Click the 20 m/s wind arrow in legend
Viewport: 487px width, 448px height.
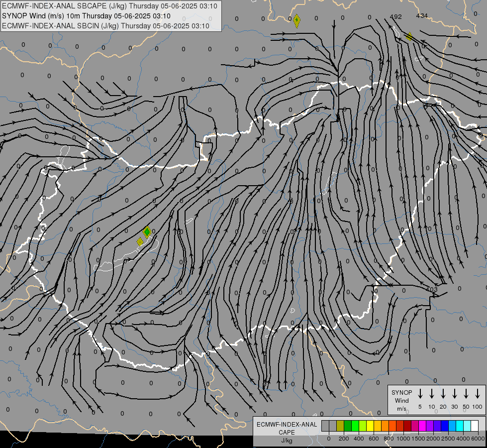(x=443, y=393)
